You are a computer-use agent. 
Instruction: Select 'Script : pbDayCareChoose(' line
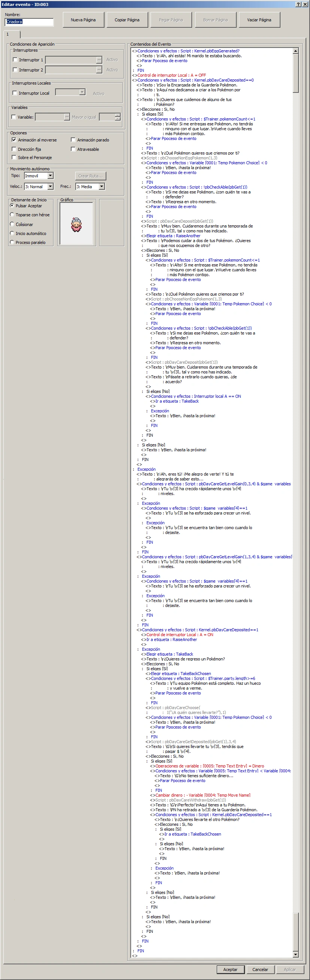173,708
